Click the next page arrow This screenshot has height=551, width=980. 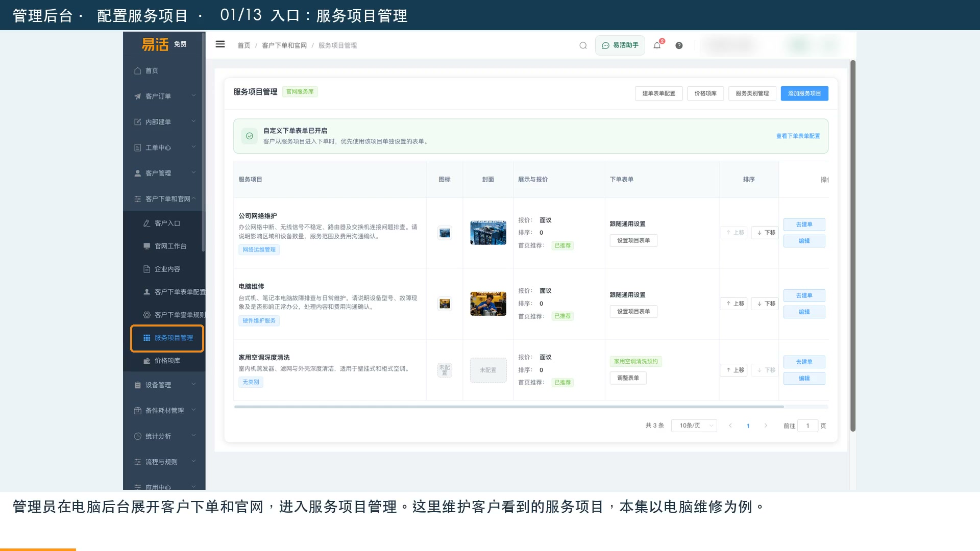[x=766, y=425]
